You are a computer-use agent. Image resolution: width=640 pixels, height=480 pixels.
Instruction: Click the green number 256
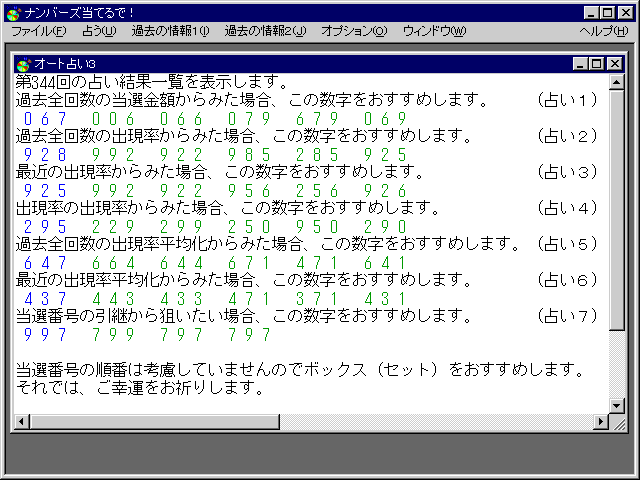[318, 191]
